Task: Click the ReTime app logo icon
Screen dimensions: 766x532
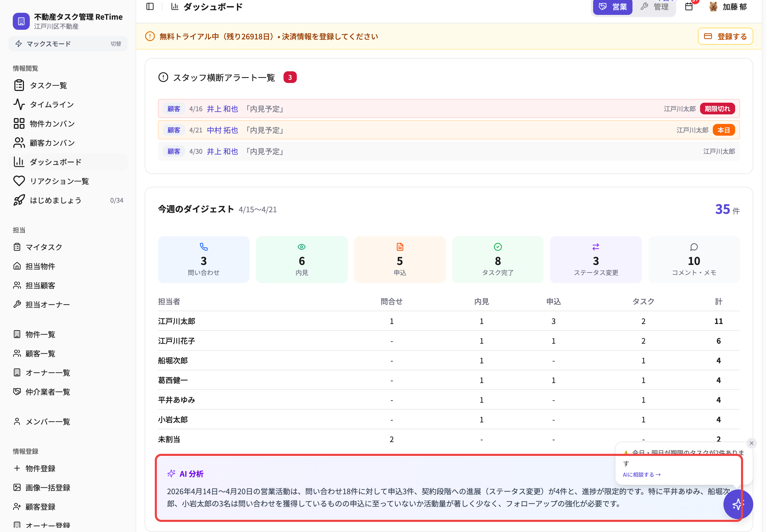Action: pos(21,21)
